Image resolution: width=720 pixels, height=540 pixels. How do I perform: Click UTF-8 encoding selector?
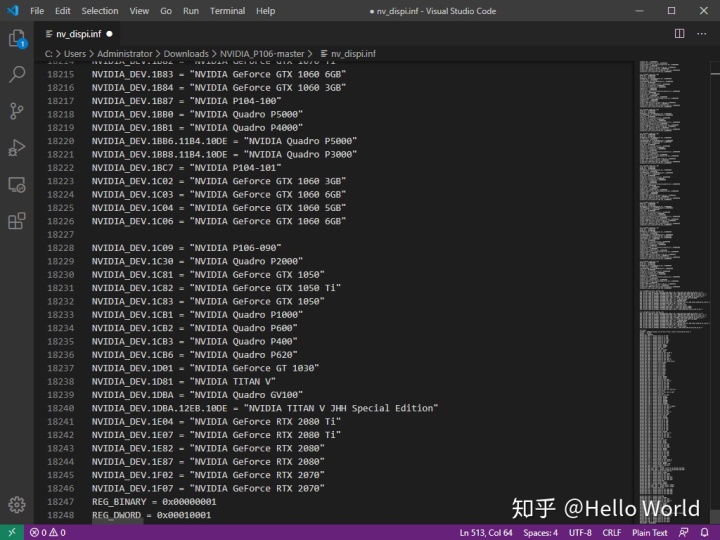click(x=580, y=533)
